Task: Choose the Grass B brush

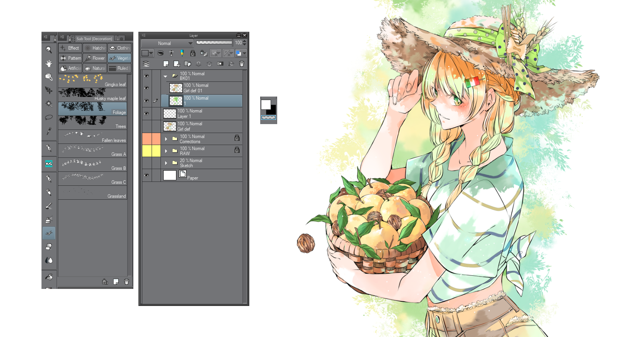Action: pyautogui.click(x=93, y=164)
